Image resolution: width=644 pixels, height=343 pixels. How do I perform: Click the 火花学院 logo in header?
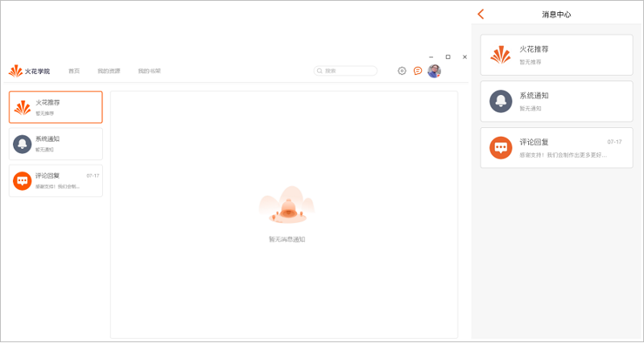29,71
